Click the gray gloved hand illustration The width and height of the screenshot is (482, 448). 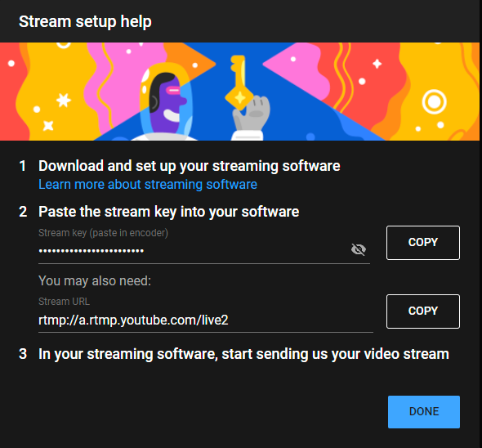(251, 116)
